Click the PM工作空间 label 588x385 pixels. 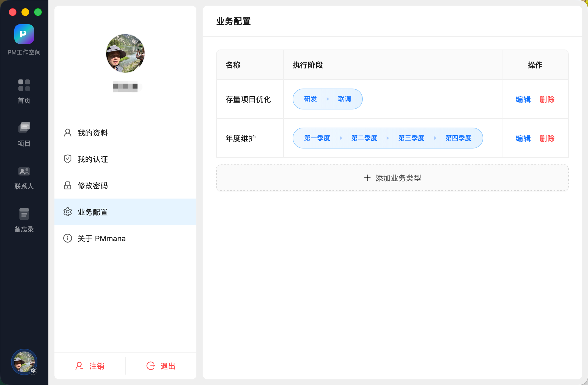click(x=24, y=52)
